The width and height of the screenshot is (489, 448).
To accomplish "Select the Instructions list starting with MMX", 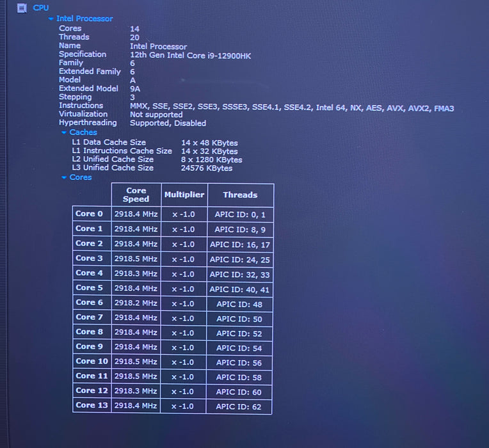I will pyautogui.click(x=292, y=108).
